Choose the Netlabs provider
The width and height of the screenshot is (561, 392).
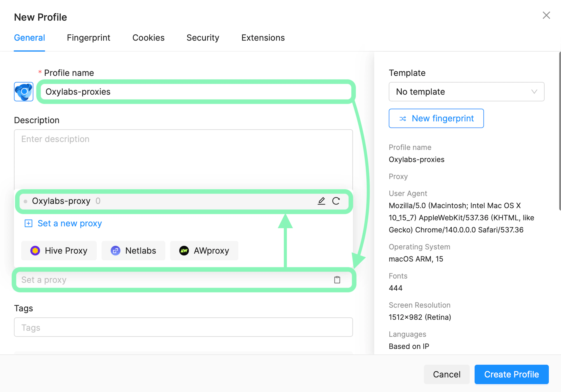pos(133,251)
